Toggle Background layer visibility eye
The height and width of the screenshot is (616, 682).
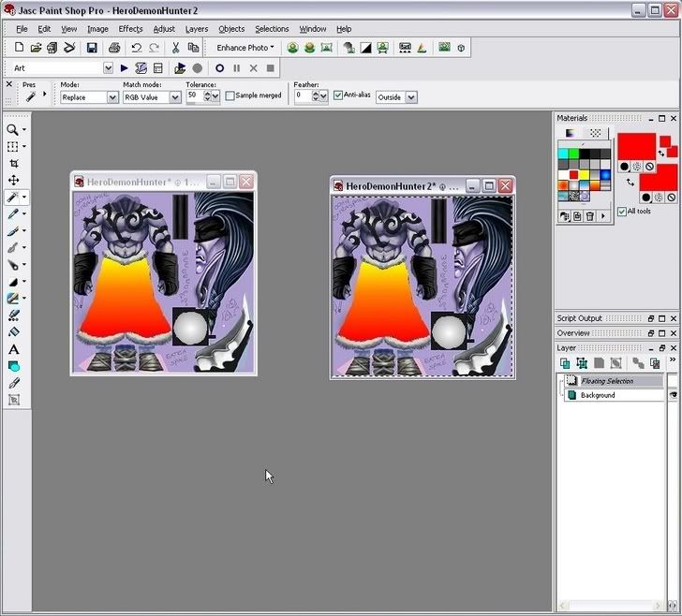[x=674, y=395]
